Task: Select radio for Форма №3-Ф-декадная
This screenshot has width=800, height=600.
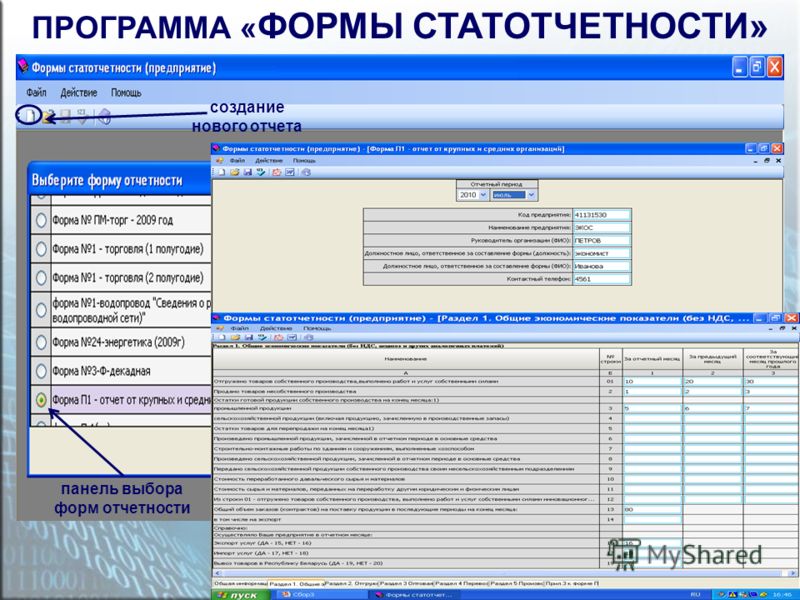Action: 41,371
